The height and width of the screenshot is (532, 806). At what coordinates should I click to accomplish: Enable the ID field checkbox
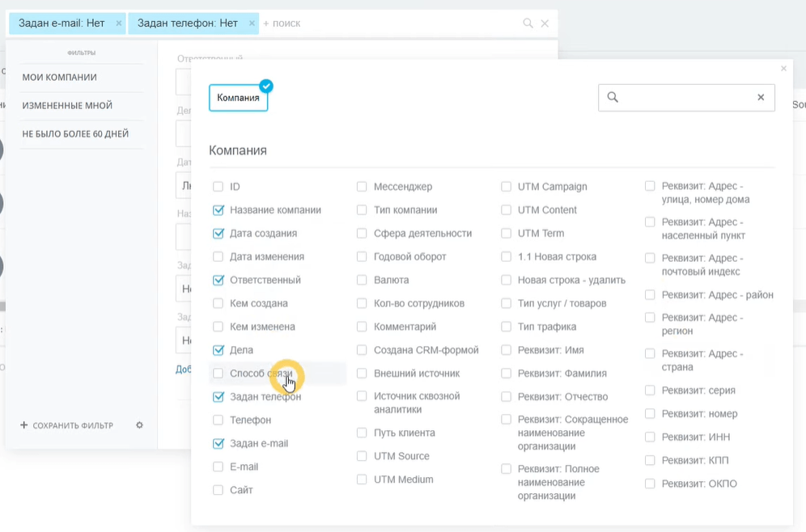click(x=218, y=187)
